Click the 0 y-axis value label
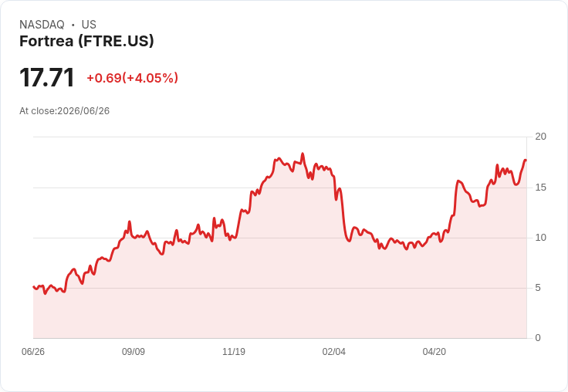Screen dimensions: 568x392 pos(538,338)
